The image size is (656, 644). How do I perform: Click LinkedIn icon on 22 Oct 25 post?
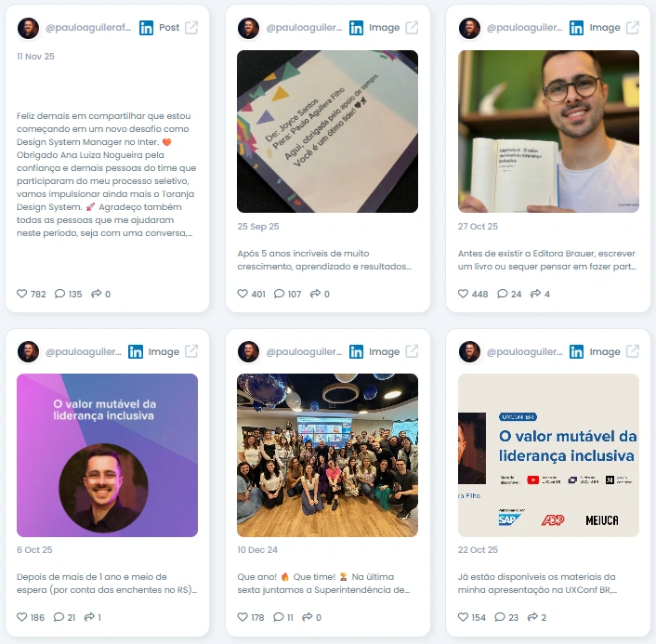[576, 352]
